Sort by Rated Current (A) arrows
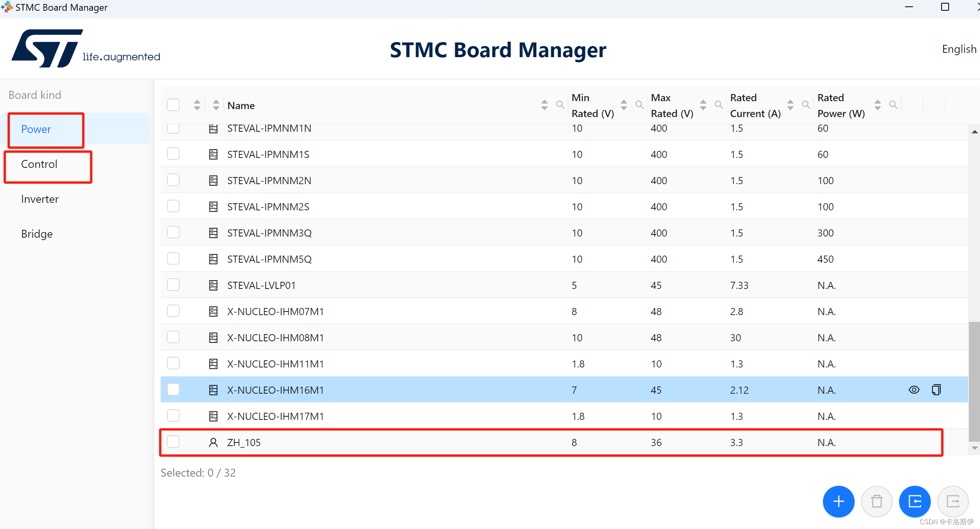Image resolution: width=980 pixels, height=529 pixels. click(x=790, y=105)
